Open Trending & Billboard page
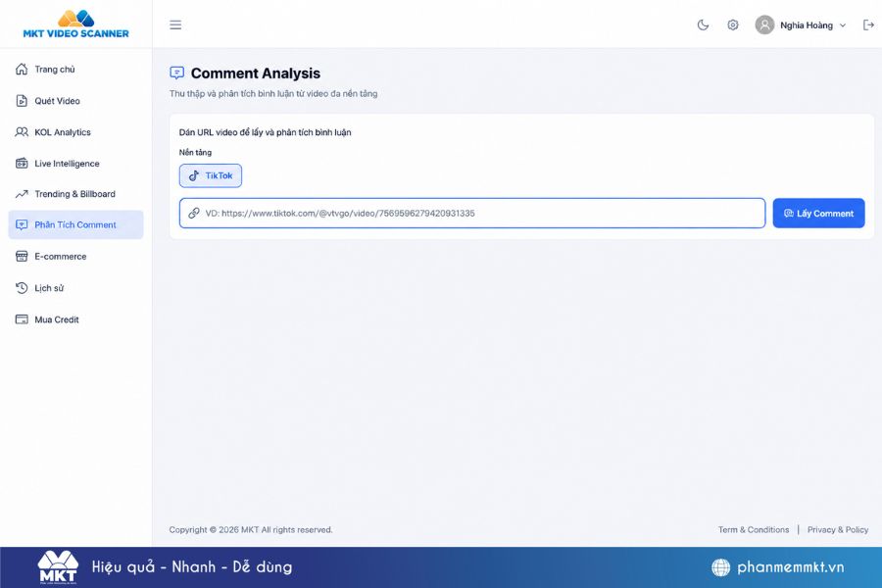 click(x=75, y=194)
